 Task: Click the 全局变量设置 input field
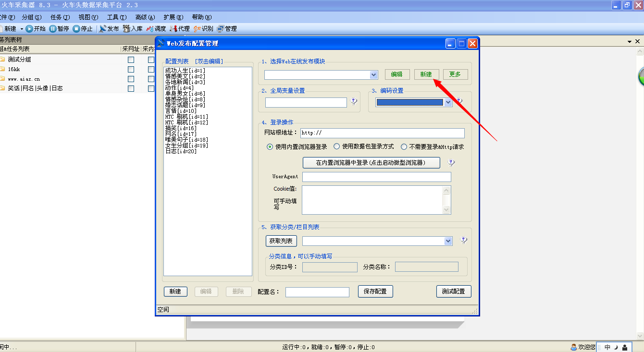pyautogui.click(x=306, y=102)
